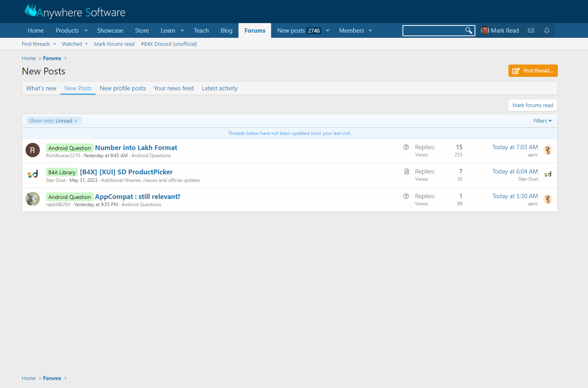
Task: Click Forums in top breadcrumb
Action: pyautogui.click(x=52, y=58)
